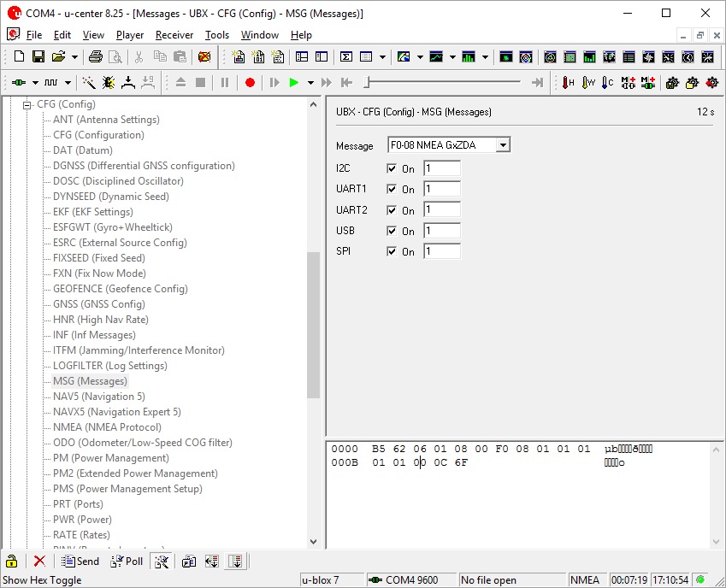
Task: Click the yellow warmstart thermometer W icon
Action: pyautogui.click(x=588, y=83)
